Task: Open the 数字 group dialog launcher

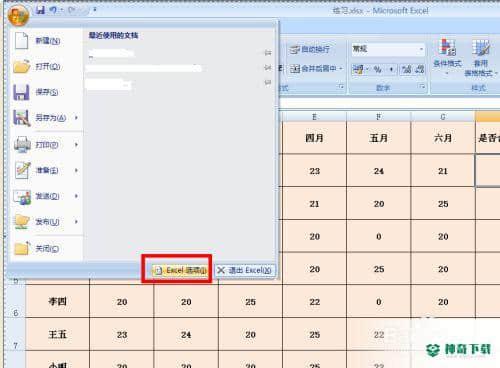Action: [422, 87]
